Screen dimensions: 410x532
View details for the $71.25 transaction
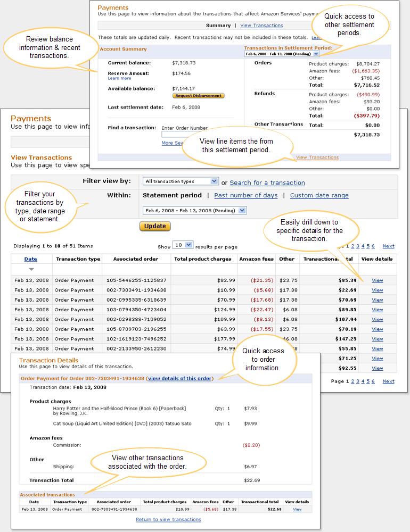tap(378, 358)
